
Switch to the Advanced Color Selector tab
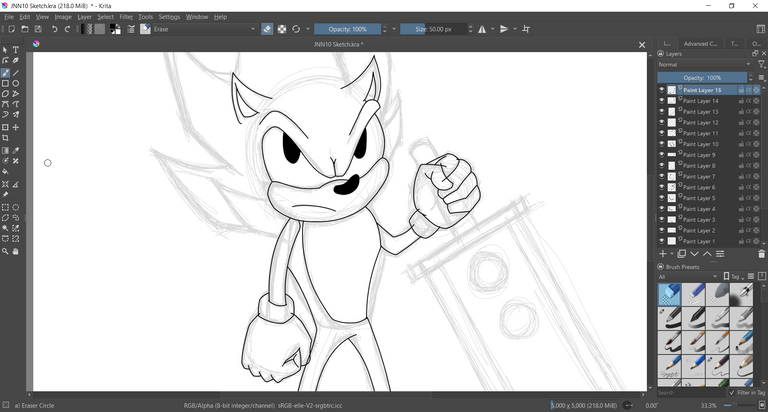coord(700,44)
